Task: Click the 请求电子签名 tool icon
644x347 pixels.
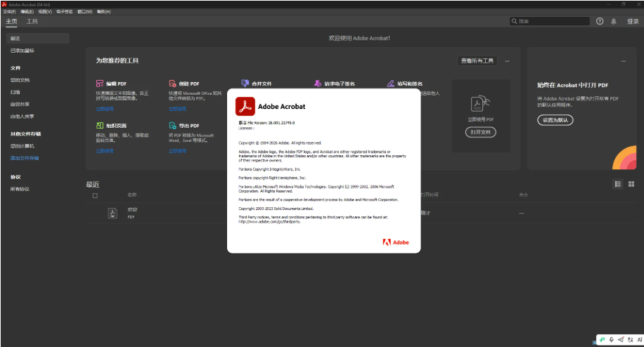Action: (318, 84)
